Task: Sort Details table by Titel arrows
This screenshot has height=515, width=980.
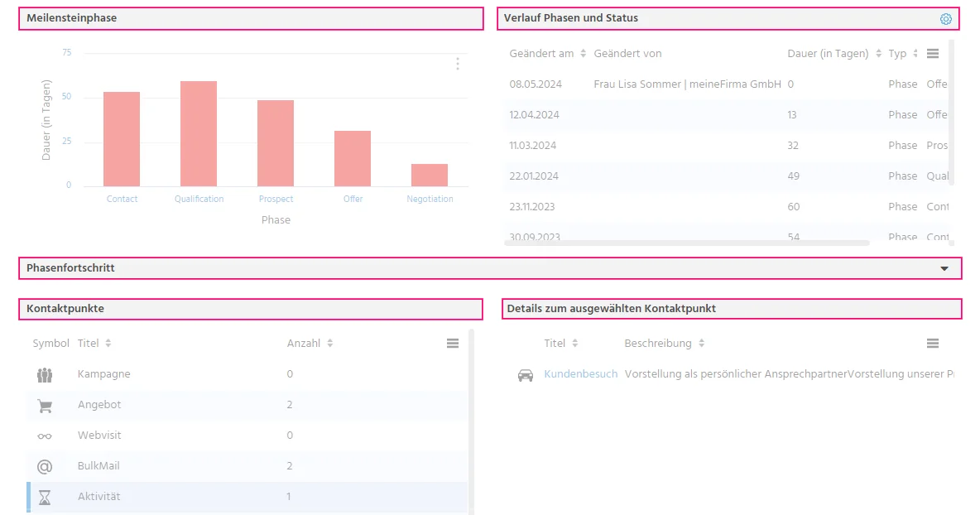Action: pyautogui.click(x=575, y=343)
